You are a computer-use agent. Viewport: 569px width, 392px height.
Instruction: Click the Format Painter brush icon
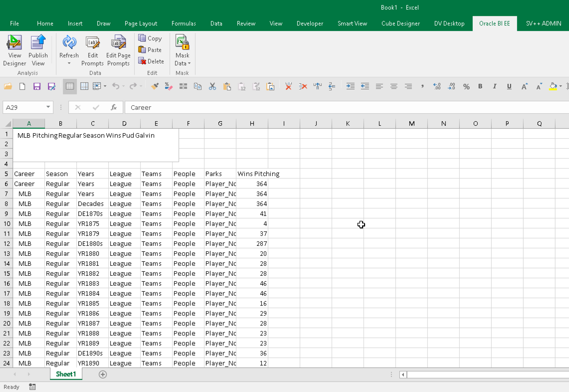point(155,86)
